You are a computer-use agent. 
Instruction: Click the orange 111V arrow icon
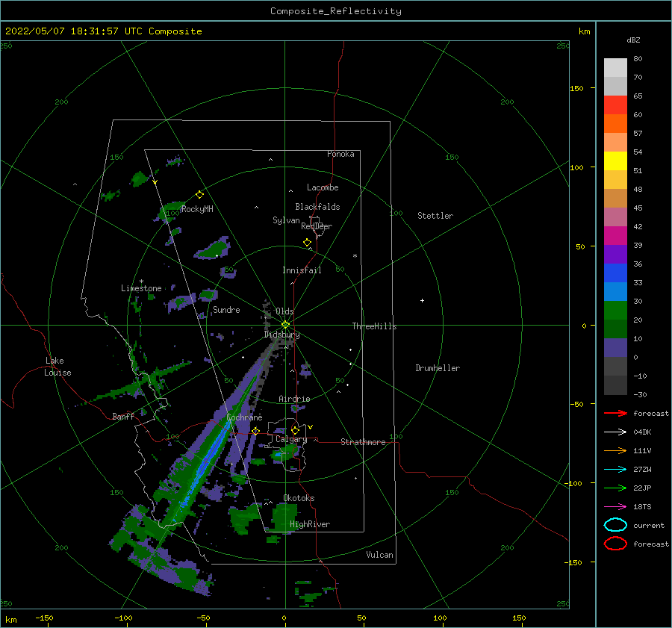pyautogui.click(x=615, y=450)
